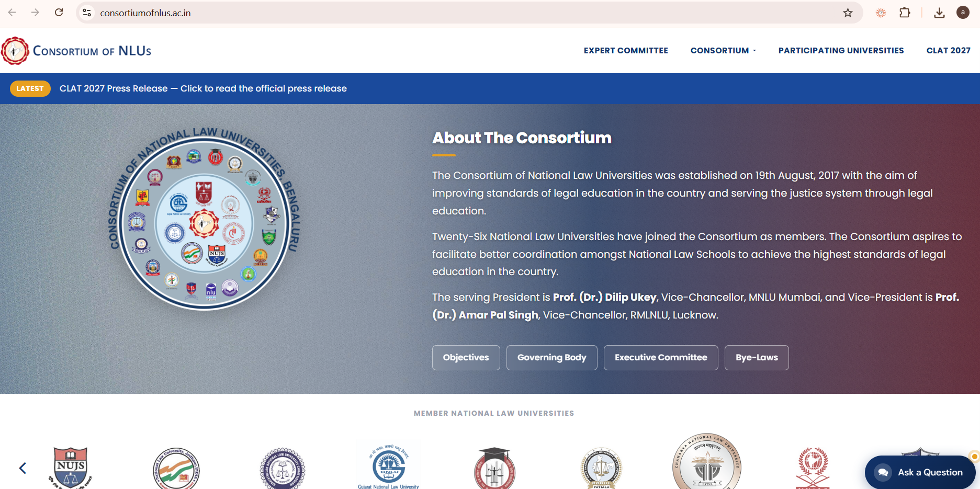Open the CLAT 2027 menu item

948,51
